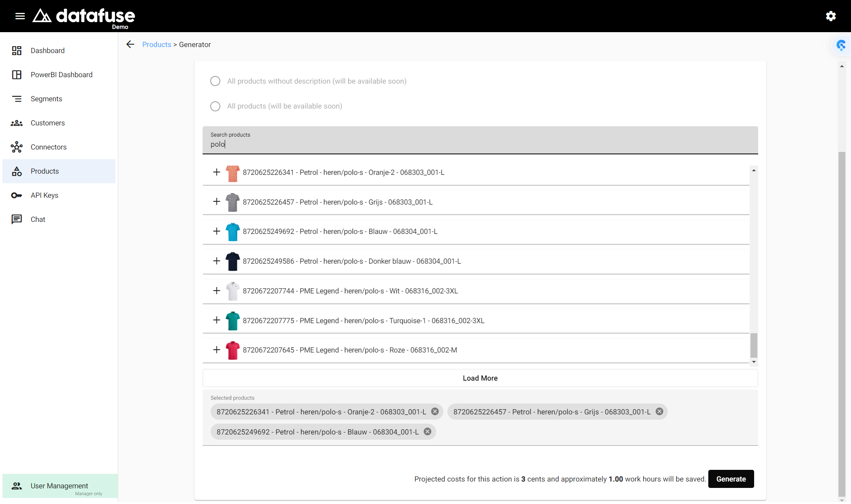The width and height of the screenshot is (851, 504).
Task: Add the Donker blauw polo with plus icon
Action: pyautogui.click(x=217, y=261)
